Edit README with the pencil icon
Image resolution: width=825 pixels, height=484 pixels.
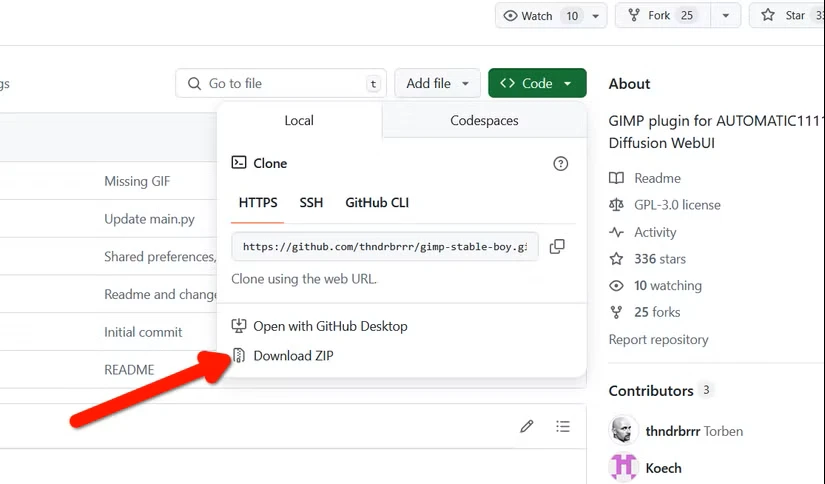(x=527, y=426)
